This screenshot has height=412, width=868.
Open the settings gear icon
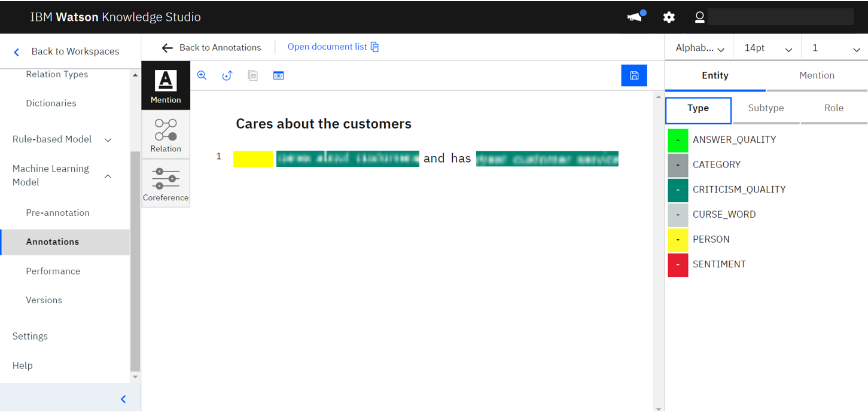pos(669,17)
